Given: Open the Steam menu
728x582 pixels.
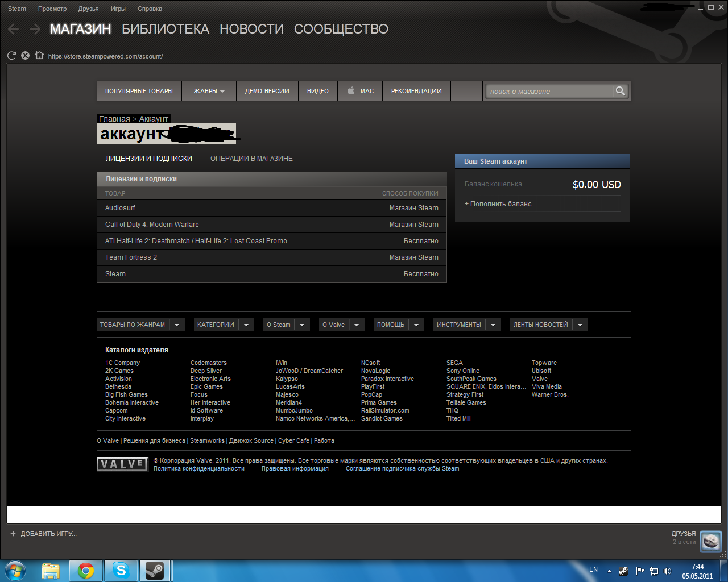Looking at the screenshot, I should (17, 9).
